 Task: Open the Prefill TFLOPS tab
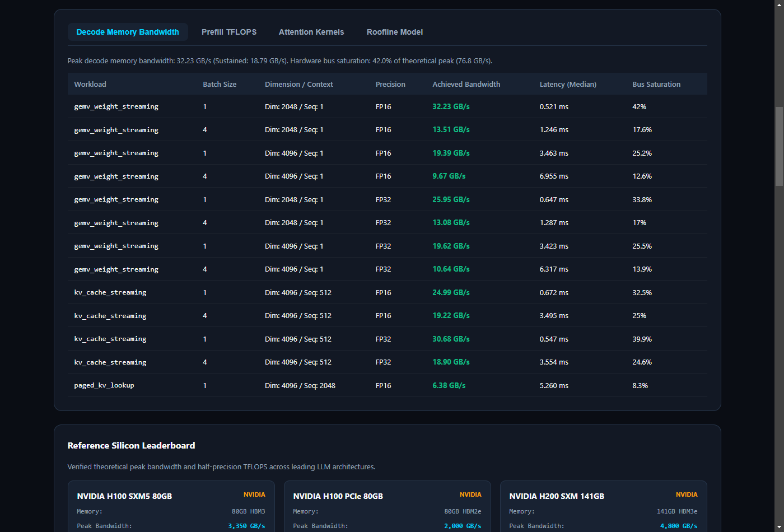(x=229, y=32)
